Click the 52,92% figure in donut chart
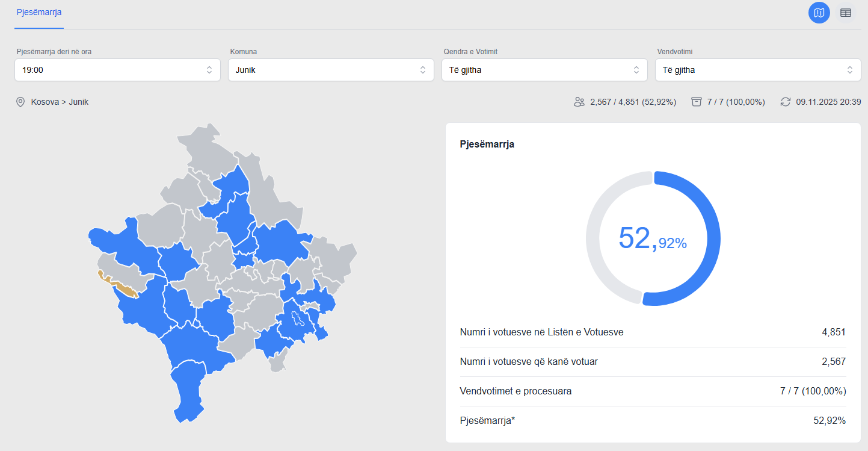Image resolution: width=868 pixels, height=451 pixels. (x=653, y=238)
